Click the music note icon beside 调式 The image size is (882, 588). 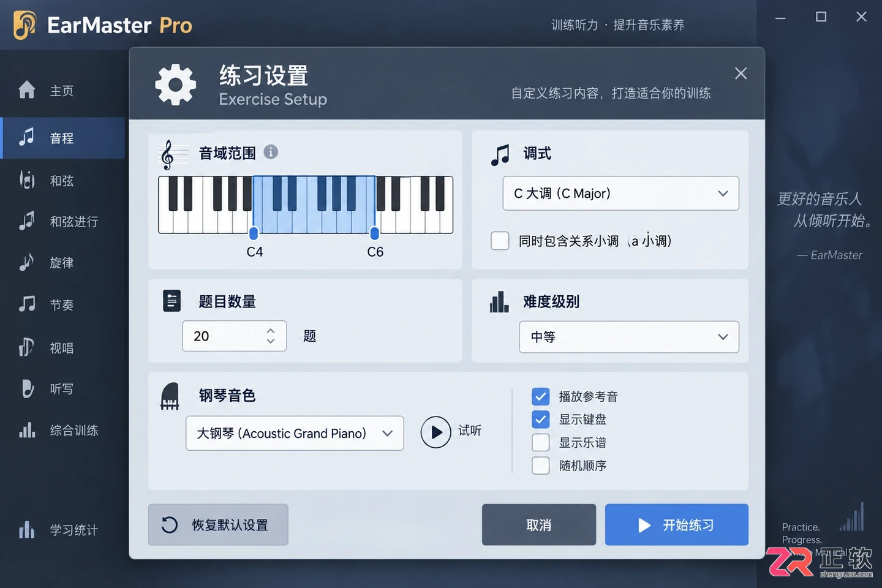coord(500,155)
